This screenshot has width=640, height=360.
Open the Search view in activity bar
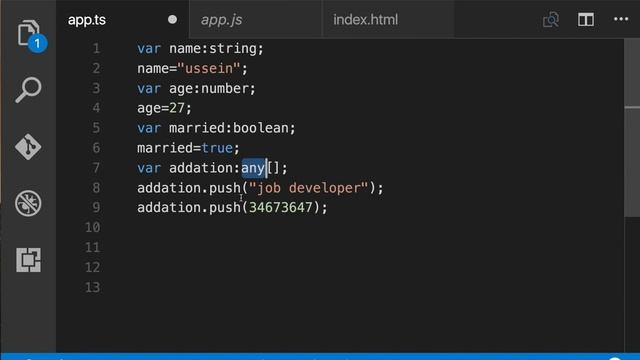(28, 89)
